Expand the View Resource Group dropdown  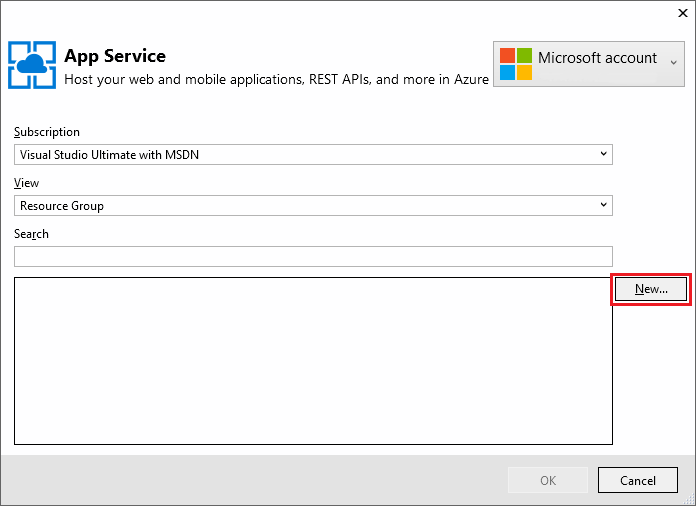pos(313,206)
